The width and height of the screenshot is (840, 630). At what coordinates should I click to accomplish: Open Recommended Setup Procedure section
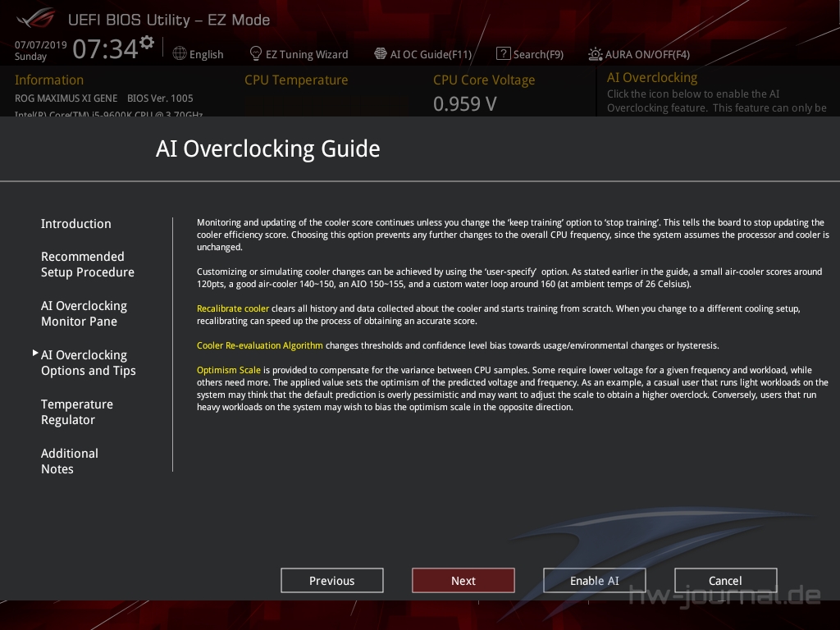[87, 264]
